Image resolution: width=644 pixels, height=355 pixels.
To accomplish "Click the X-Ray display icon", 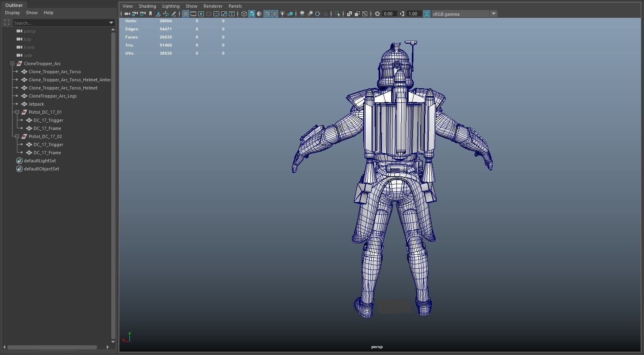I will point(350,14).
